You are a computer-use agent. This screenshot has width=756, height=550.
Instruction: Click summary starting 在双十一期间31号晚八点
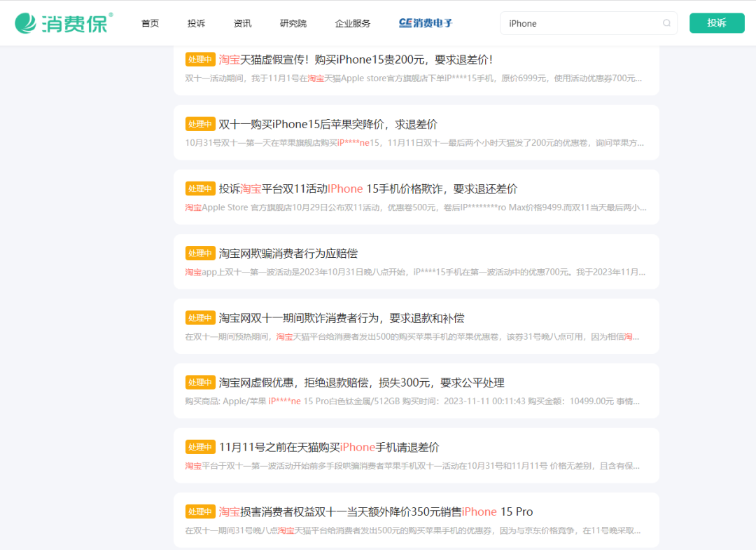coord(413,531)
